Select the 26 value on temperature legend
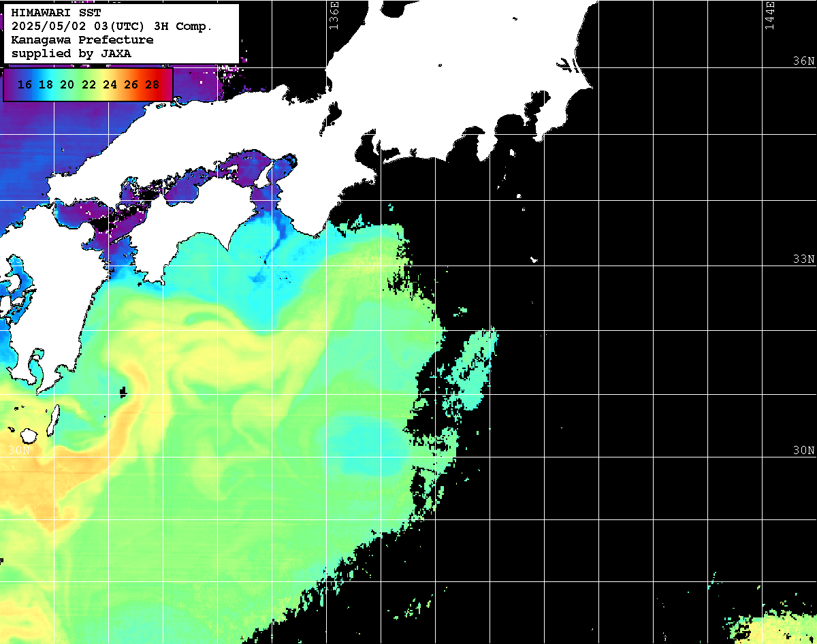Screen dimensions: 817x644 coord(131,85)
